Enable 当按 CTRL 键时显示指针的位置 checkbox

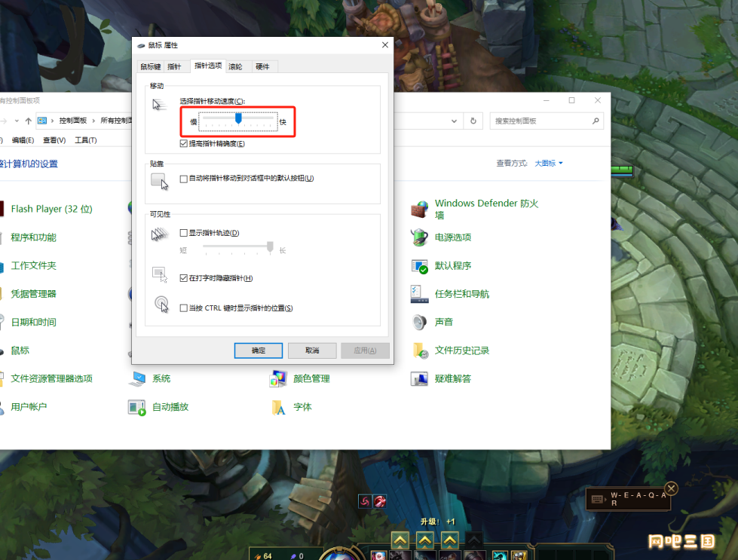(x=184, y=308)
